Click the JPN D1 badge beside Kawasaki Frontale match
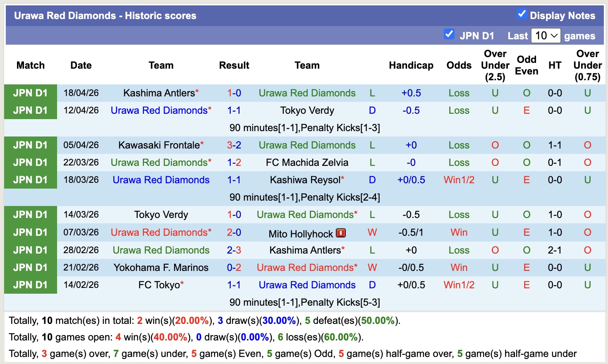This screenshot has width=608, height=364. (30, 145)
